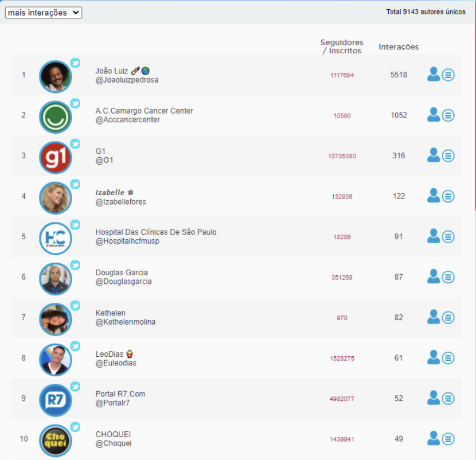This screenshot has width=476, height=460.
Task: Open posts list icon for Hospital Das Clínicas
Action: pos(448,236)
